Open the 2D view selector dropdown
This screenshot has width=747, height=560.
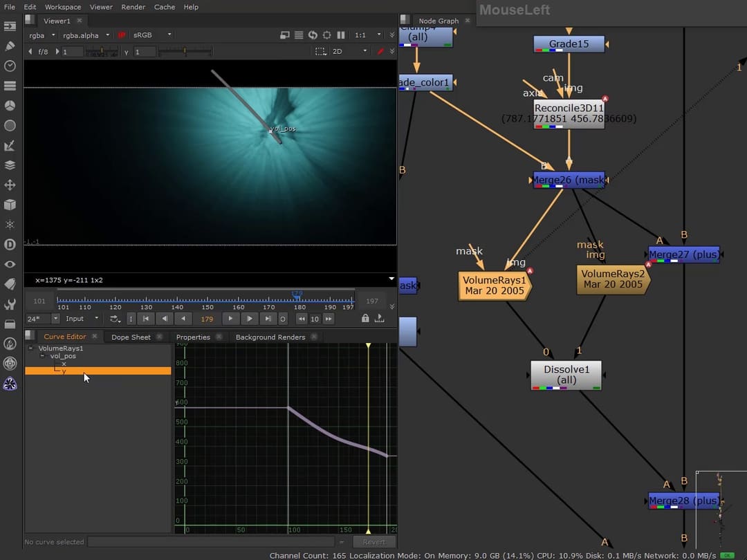tap(353, 50)
